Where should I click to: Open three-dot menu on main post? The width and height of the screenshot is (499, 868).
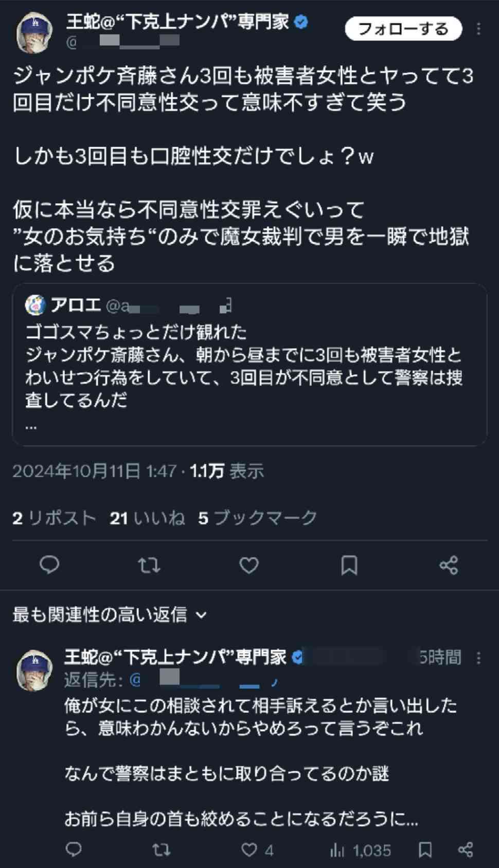[x=478, y=29]
